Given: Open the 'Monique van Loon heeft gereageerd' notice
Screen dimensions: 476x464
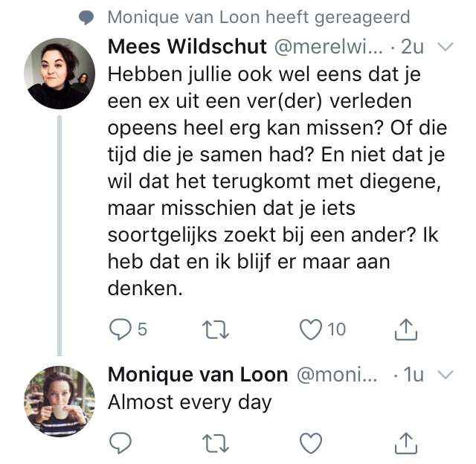Looking at the screenshot, I should [x=258, y=17].
